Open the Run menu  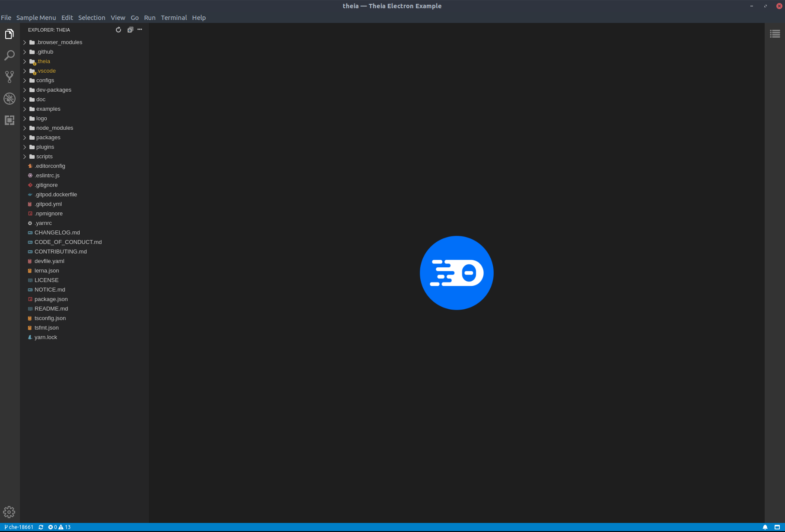(x=150, y=18)
